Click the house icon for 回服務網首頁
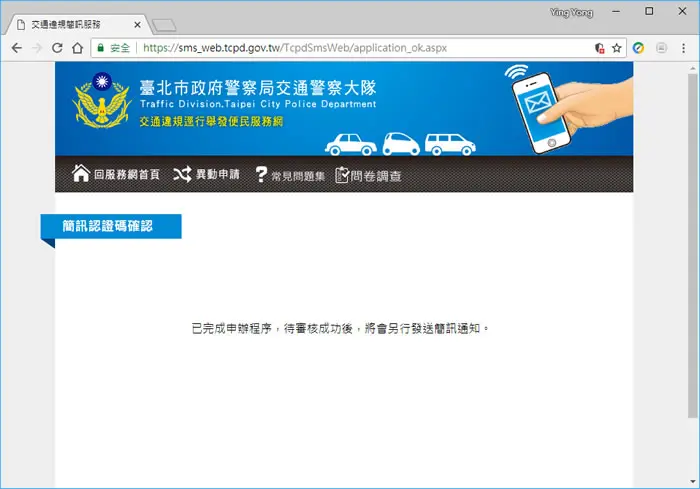The height and width of the screenshot is (489, 700). [81, 173]
